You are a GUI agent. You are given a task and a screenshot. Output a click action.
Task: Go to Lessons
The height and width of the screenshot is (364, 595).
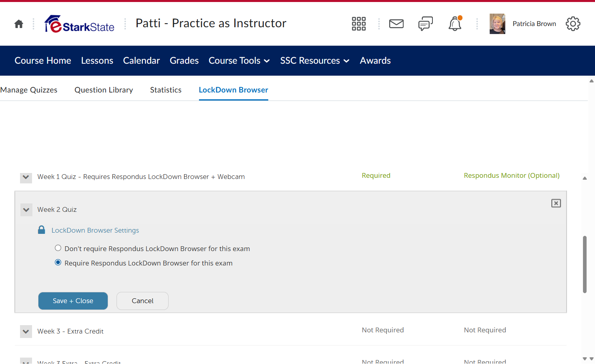coord(97,61)
